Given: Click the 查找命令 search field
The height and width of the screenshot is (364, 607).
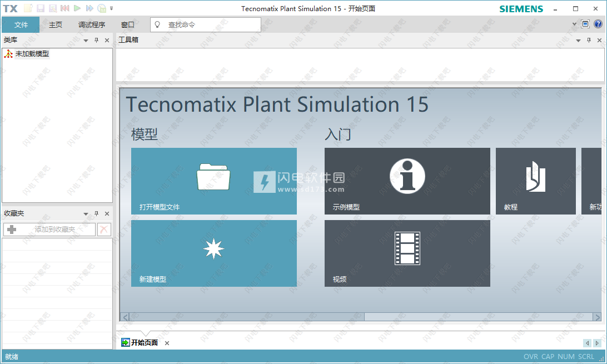Looking at the screenshot, I should coord(206,25).
